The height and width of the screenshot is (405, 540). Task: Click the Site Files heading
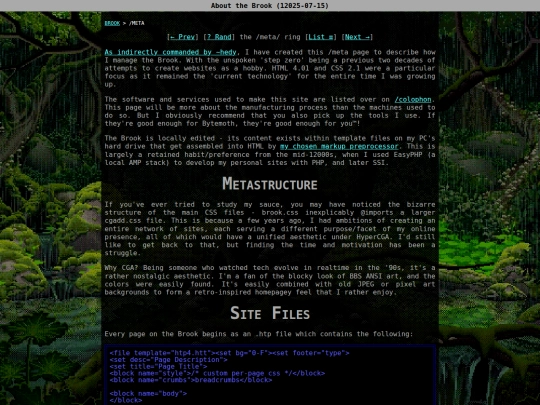270,313
